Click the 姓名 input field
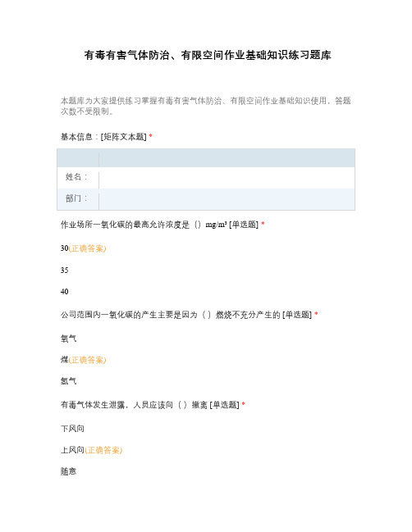This screenshot has width=412, height=532. 227,178
